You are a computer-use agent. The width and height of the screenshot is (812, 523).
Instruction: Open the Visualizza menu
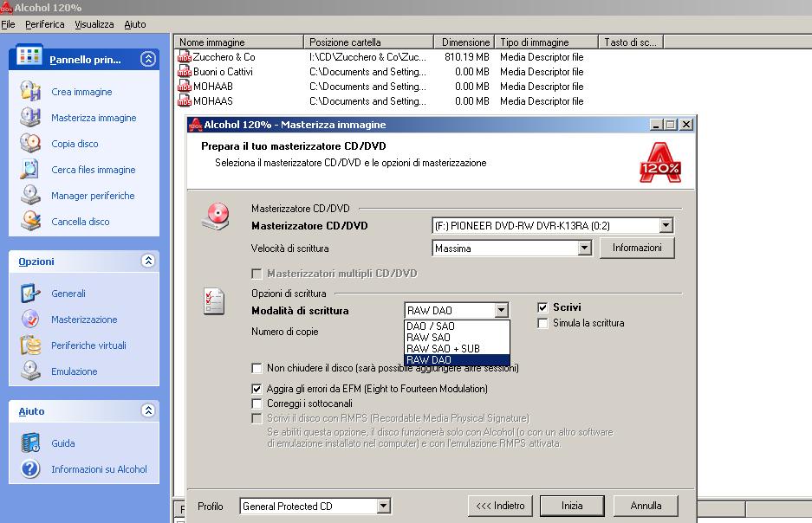94,24
